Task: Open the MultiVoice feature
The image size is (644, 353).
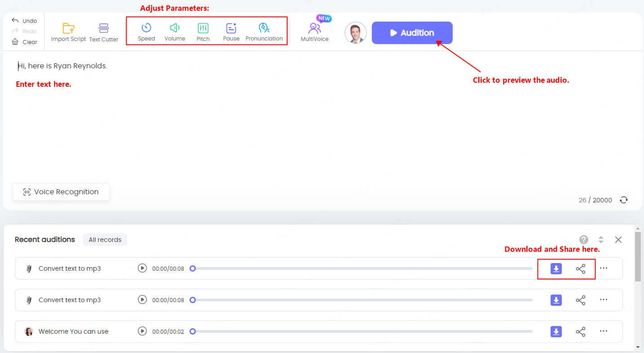Action: tap(315, 32)
